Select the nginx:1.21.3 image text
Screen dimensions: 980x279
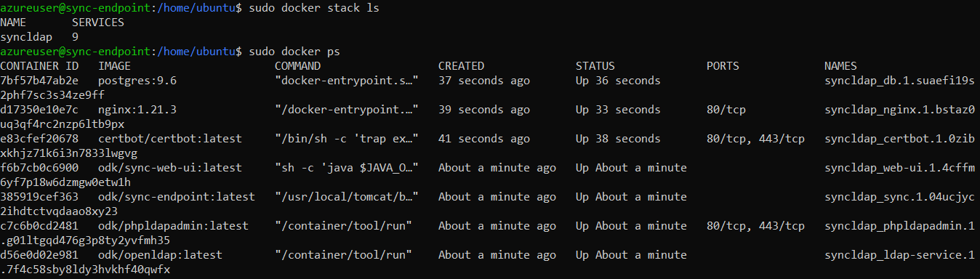(x=137, y=110)
